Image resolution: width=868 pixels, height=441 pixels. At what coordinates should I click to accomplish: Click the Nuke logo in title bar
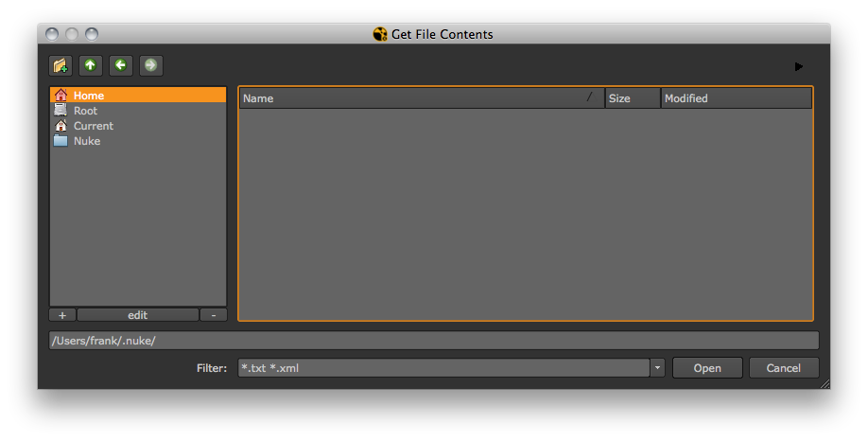pyautogui.click(x=380, y=34)
